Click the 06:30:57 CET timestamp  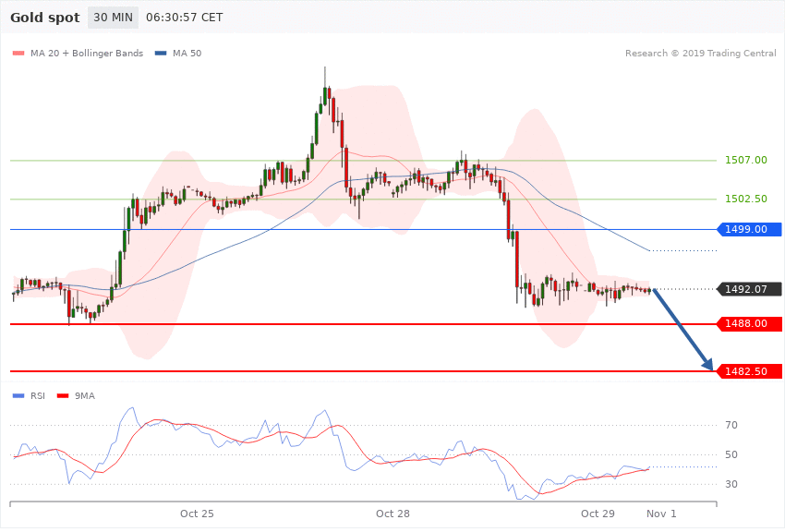[x=184, y=18]
